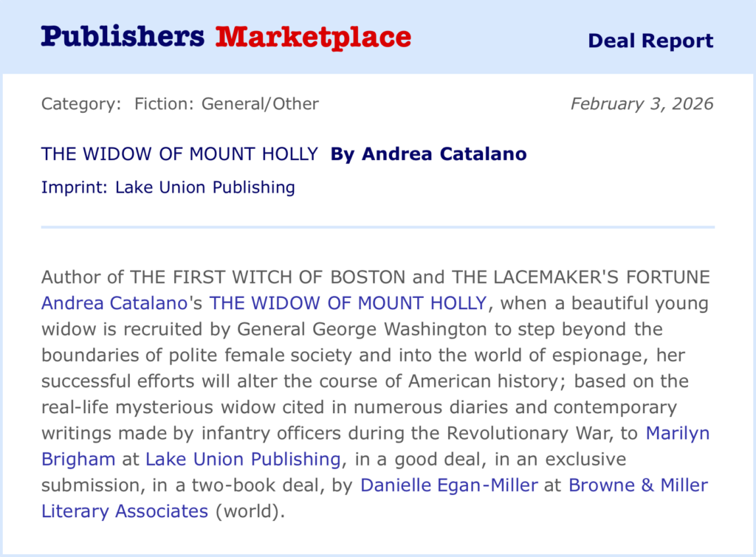Open the Marilyn Brigham editor link
The height and width of the screenshot is (557, 756).
(677, 433)
